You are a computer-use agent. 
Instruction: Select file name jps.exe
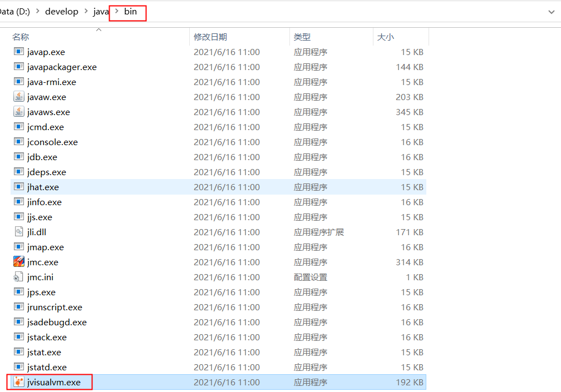click(42, 292)
